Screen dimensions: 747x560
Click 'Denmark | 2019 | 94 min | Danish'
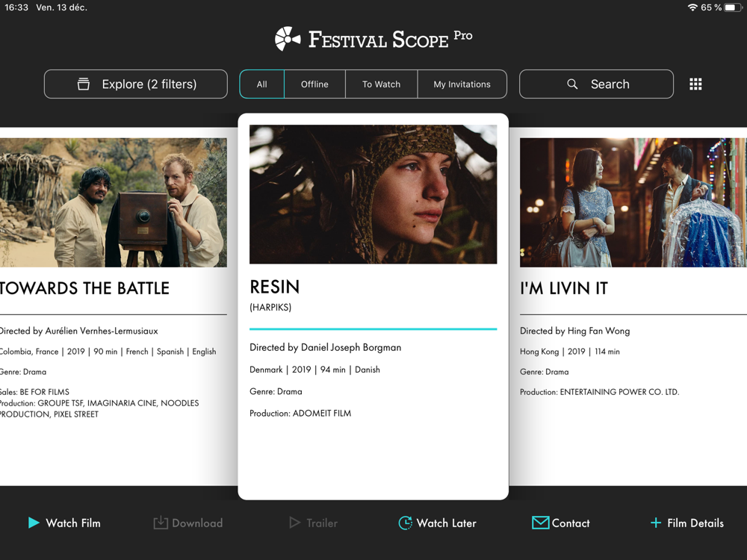[315, 370]
